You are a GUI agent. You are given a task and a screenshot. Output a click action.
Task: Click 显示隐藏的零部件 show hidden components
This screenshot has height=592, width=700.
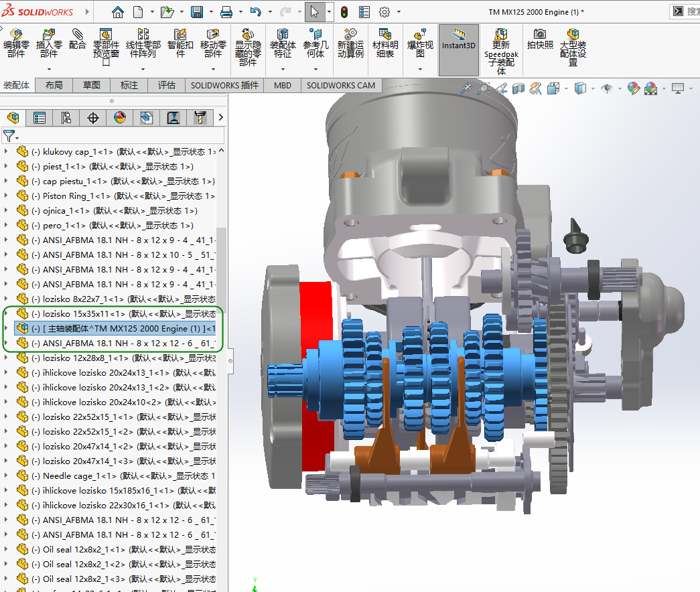248,48
